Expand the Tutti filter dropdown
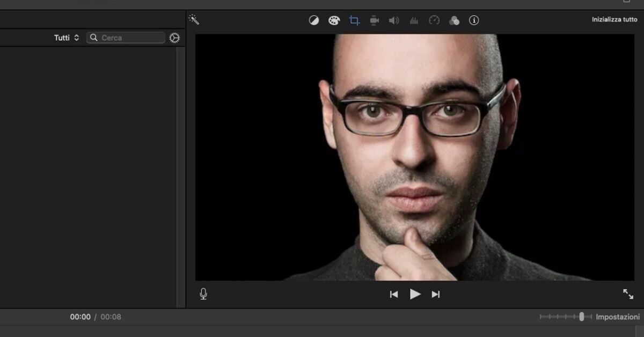The image size is (644, 337). [x=67, y=38]
